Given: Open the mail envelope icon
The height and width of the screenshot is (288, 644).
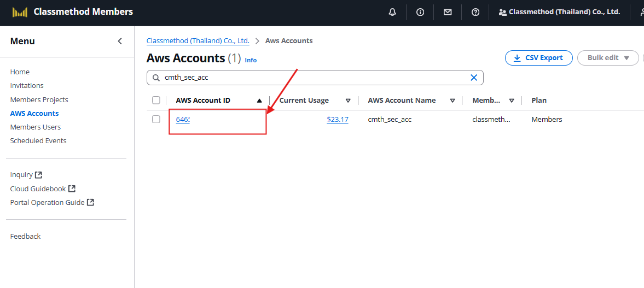Looking at the screenshot, I should pyautogui.click(x=448, y=12).
